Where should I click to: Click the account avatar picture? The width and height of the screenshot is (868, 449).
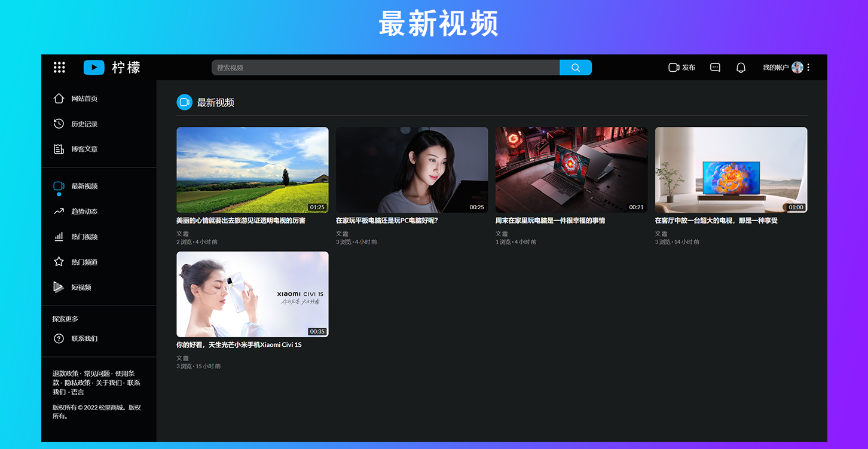(797, 68)
